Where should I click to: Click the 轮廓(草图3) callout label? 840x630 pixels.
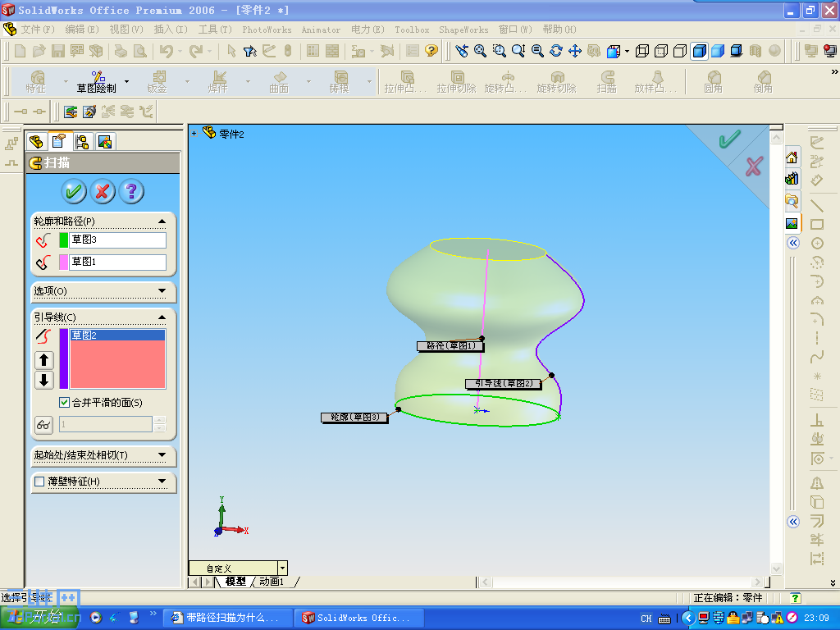point(354,417)
